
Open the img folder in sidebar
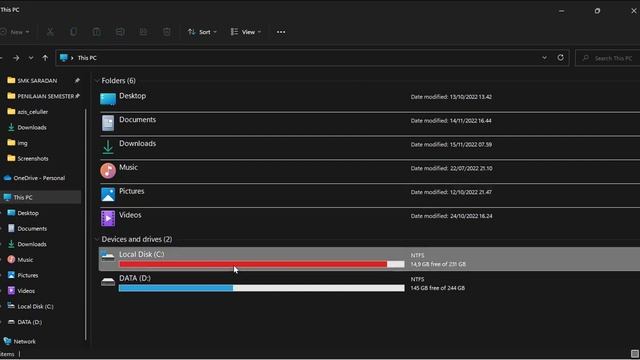(x=22, y=143)
